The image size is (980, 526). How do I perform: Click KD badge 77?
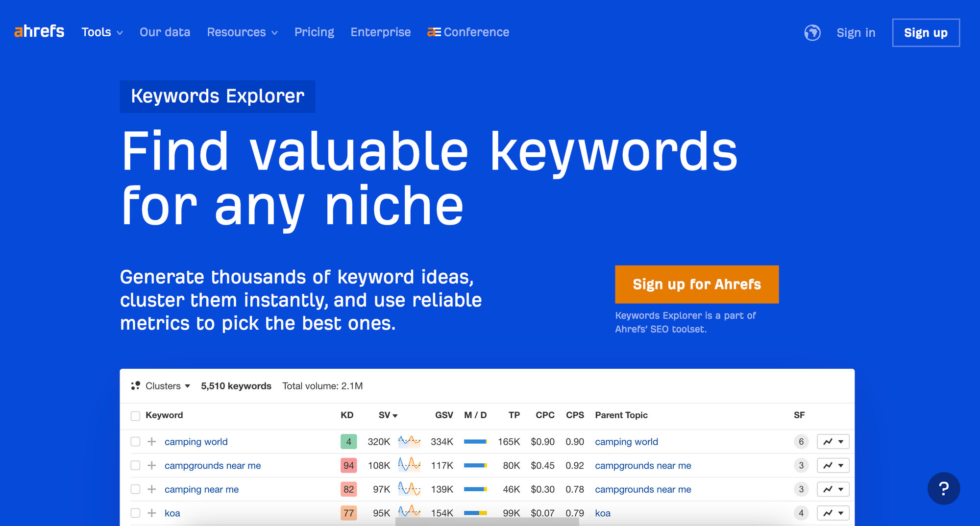pos(348,513)
